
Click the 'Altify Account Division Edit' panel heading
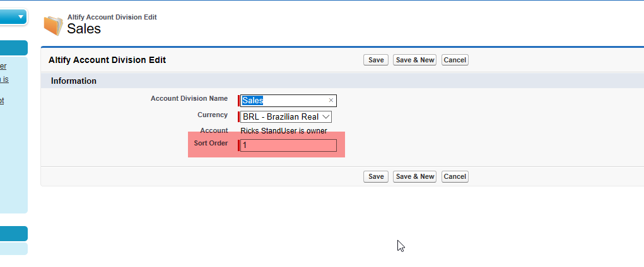click(107, 60)
